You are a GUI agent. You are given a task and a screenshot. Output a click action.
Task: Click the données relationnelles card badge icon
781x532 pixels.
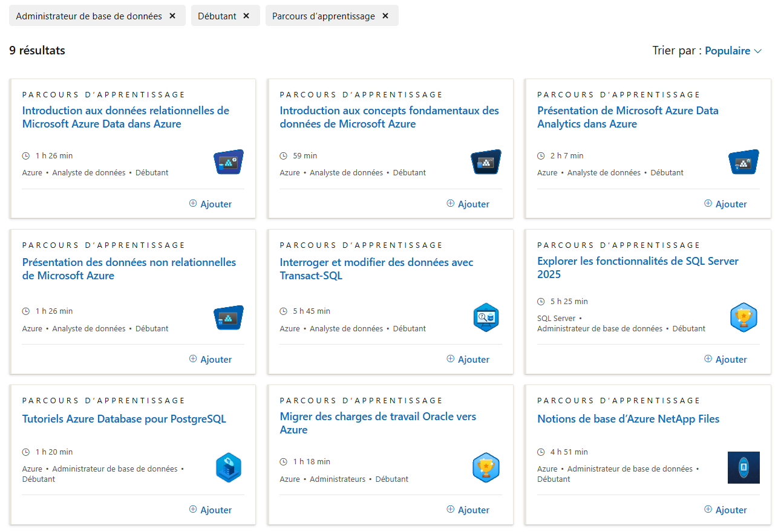coord(229,162)
